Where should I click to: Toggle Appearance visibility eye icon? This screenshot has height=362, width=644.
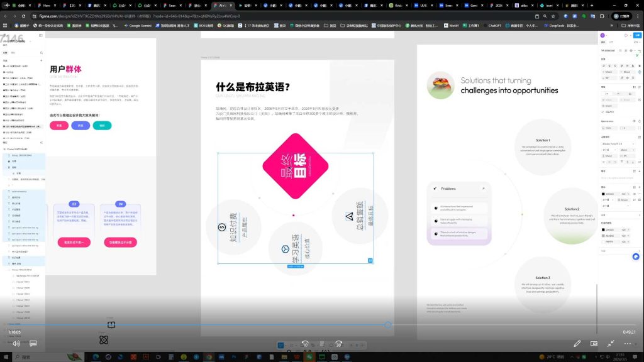click(x=634, y=121)
